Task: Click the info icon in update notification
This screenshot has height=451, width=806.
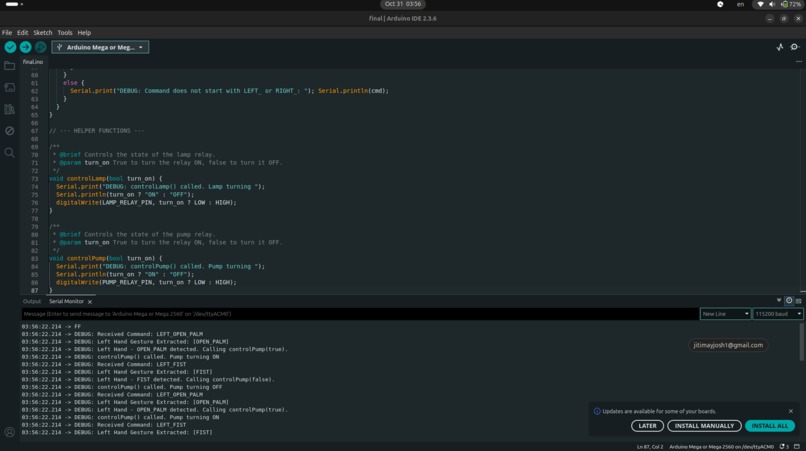Action: click(597, 411)
